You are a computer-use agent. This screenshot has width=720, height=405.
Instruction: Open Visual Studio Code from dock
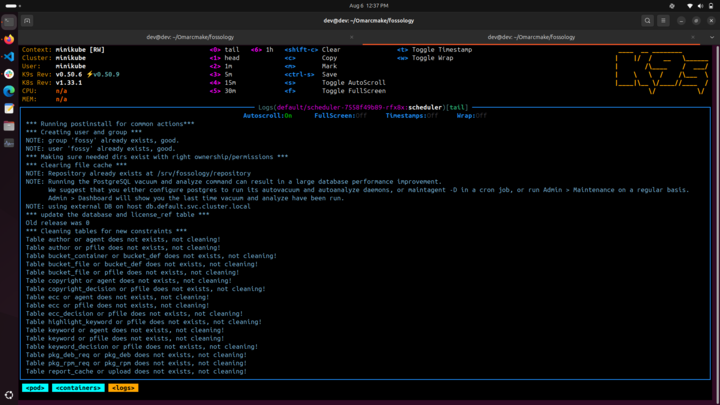coord(9,56)
